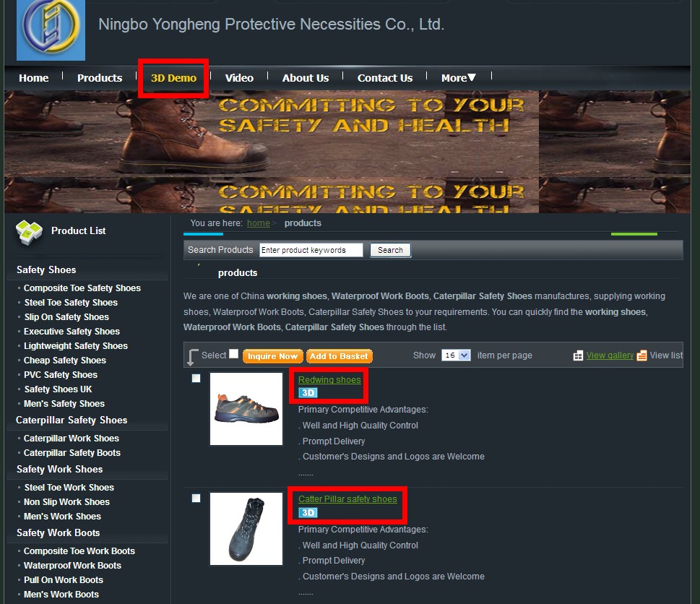700x604 pixels.
Task: Click the Product List cube icon
Action: tap(29, 232)
